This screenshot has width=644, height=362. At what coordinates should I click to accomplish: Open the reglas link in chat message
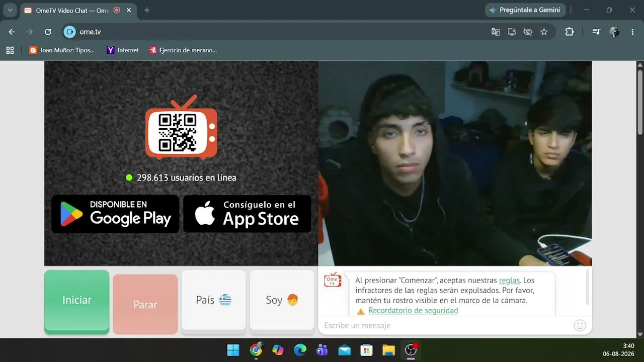pyautogui.click(x=509, y=281)
